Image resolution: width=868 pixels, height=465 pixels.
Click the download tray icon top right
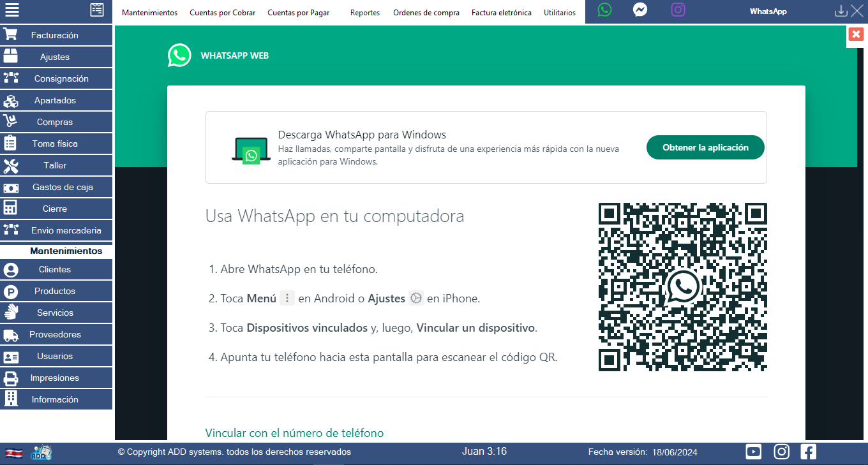click(x=841, y=11)
